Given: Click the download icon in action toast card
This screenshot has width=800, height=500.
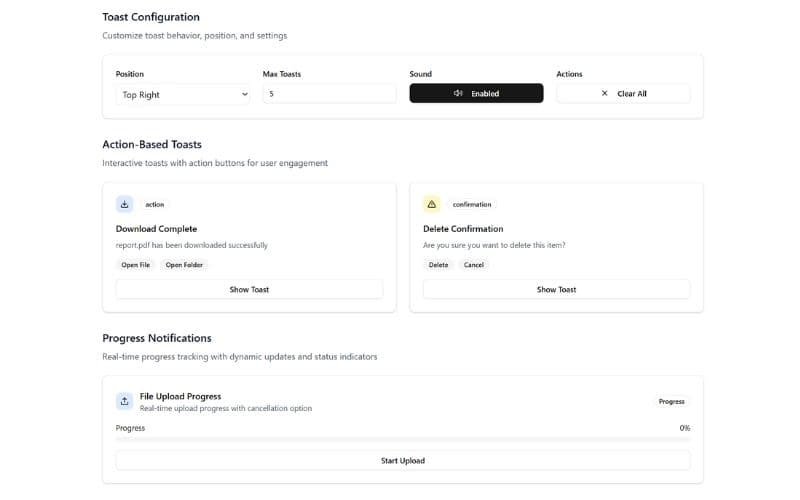Looking at the screenshot, I should [125, 204].
